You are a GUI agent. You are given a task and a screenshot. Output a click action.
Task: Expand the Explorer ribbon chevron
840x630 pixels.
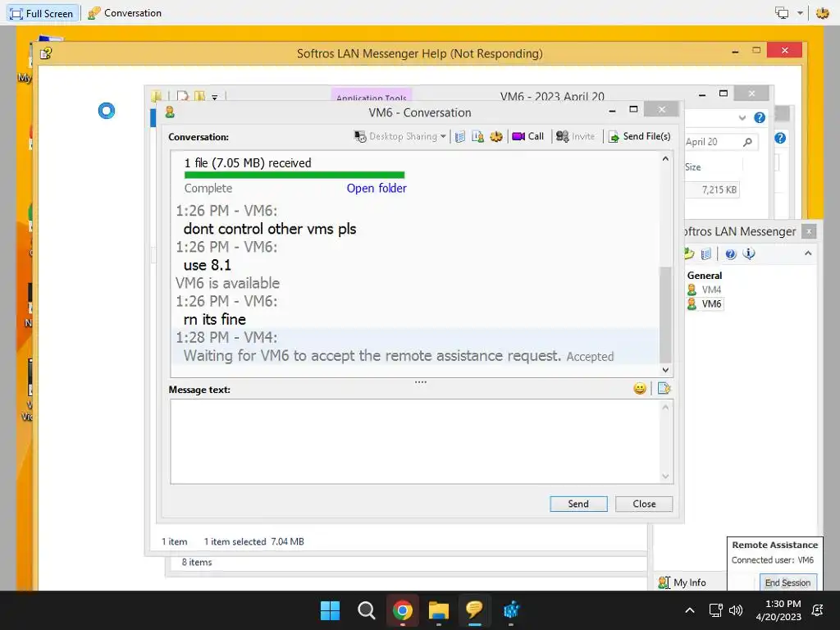point(742,118)
